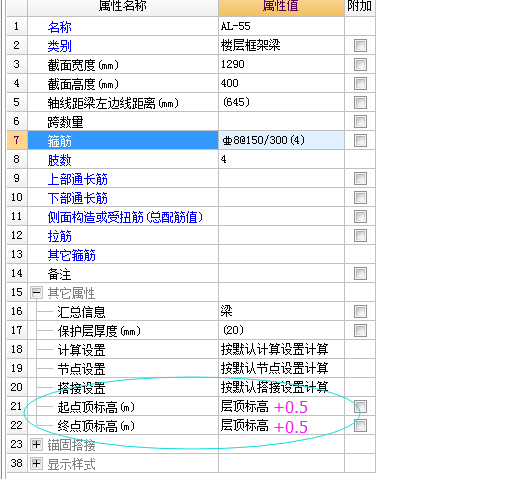Select the 汇总信息 value 梁
This screenshot has height=479, width=514.
point(281,311)
